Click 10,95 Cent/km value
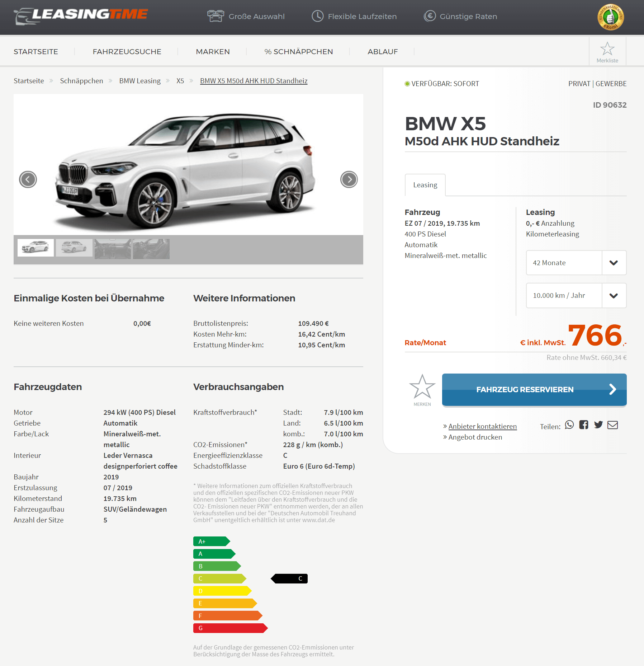 pos(321,345)
